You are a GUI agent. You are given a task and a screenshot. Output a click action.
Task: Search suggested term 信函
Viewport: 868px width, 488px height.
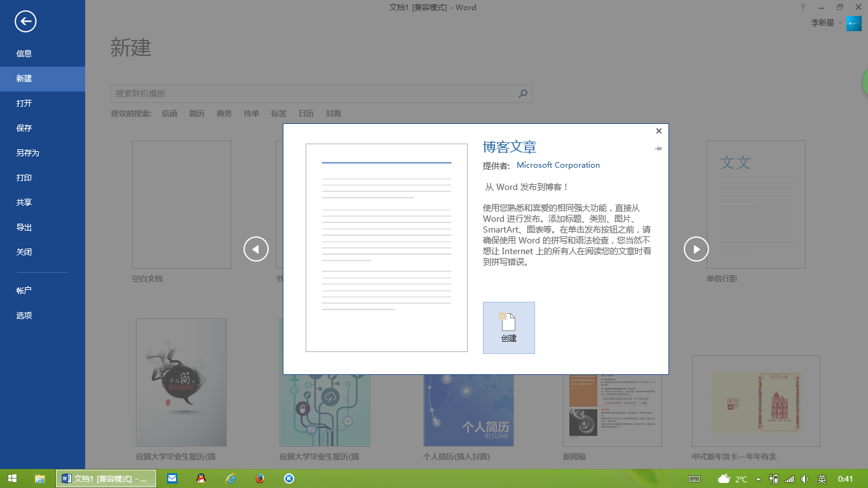[x=170, y=114]
